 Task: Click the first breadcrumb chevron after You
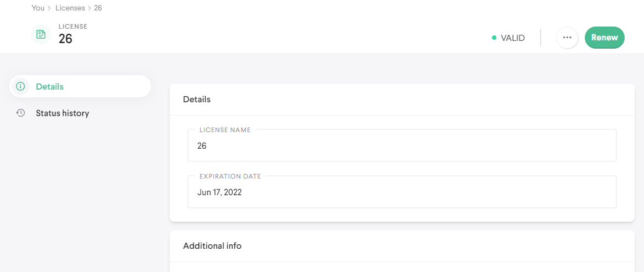click(x=50, y=8)
